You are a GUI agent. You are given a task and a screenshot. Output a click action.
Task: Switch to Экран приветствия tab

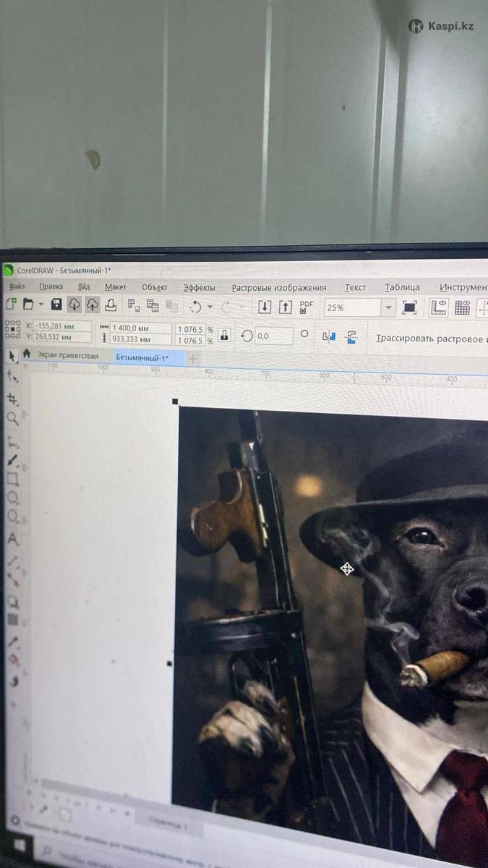68,356
